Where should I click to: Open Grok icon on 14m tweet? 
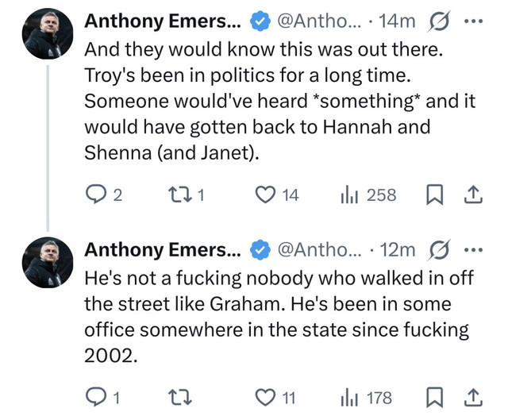pyautogui.click(x=439, y=21)
